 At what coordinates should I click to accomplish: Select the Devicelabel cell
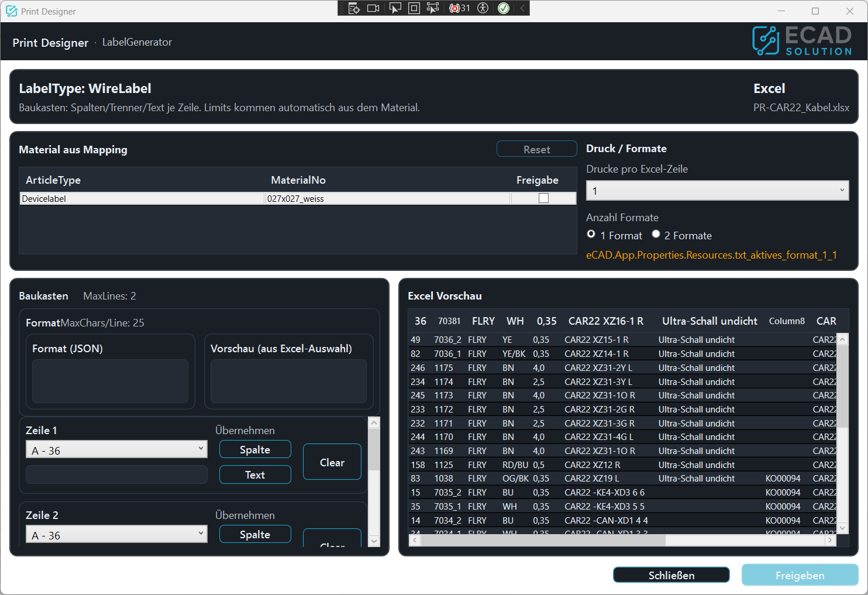coord(142,198)
